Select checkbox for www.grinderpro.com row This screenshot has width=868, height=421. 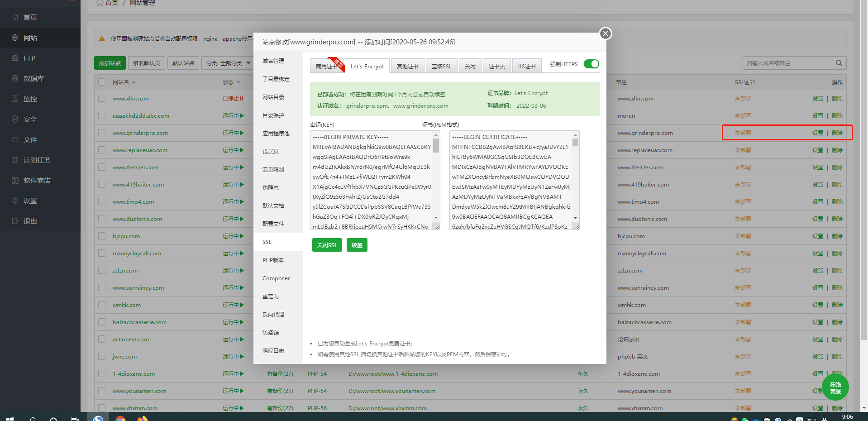102,133
